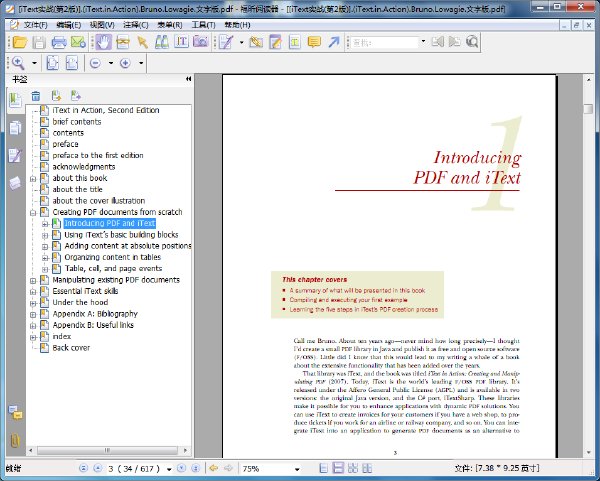Open the 视图(V) menu
The height and width of the screenshot is (481, 600).
pos(102,25)
